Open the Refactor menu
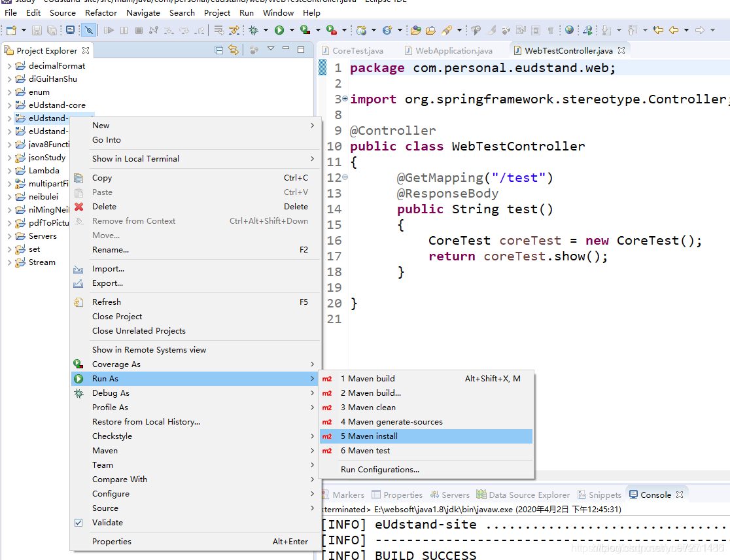 [x=101, y=13]
